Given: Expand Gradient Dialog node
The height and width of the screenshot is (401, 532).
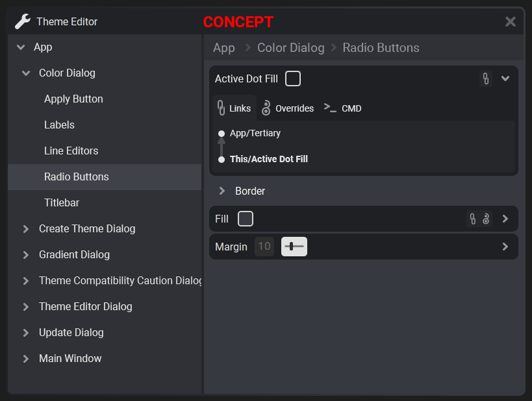Looking at the screenshot, I should coord(26,255).
